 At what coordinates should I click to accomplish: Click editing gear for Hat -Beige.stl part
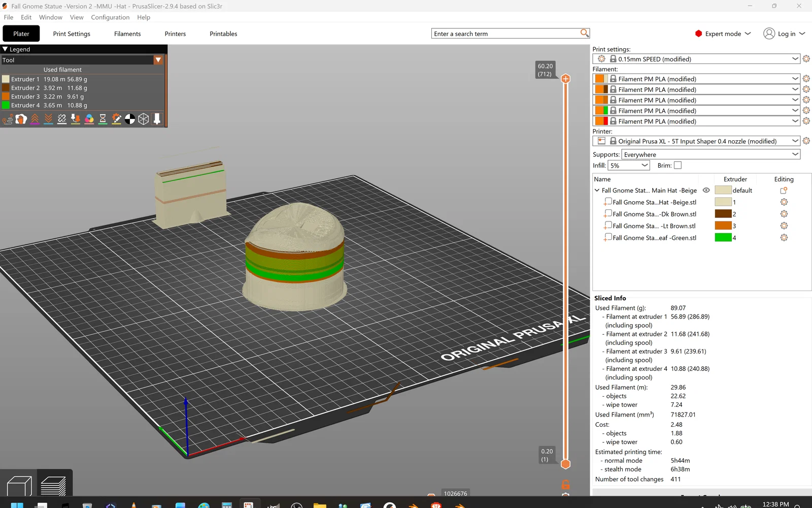(784, 202)
